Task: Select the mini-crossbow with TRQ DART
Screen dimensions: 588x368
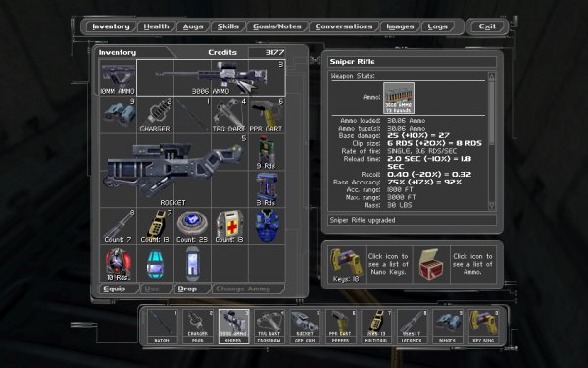Action: tap(229, 115)
